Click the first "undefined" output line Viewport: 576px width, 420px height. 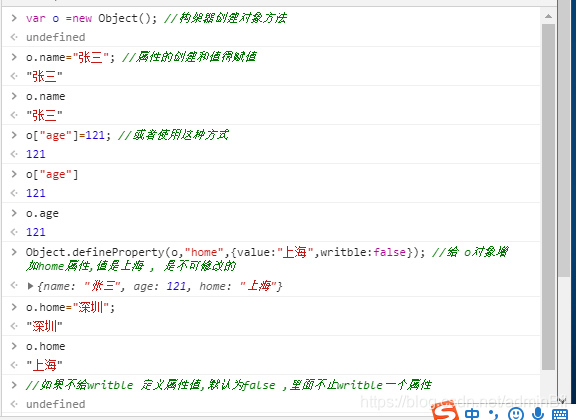55,37
